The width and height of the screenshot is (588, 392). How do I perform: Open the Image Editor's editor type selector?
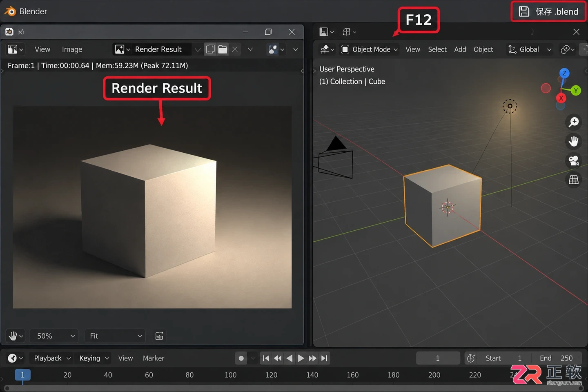pyautogui.click(x=16, y=49)
